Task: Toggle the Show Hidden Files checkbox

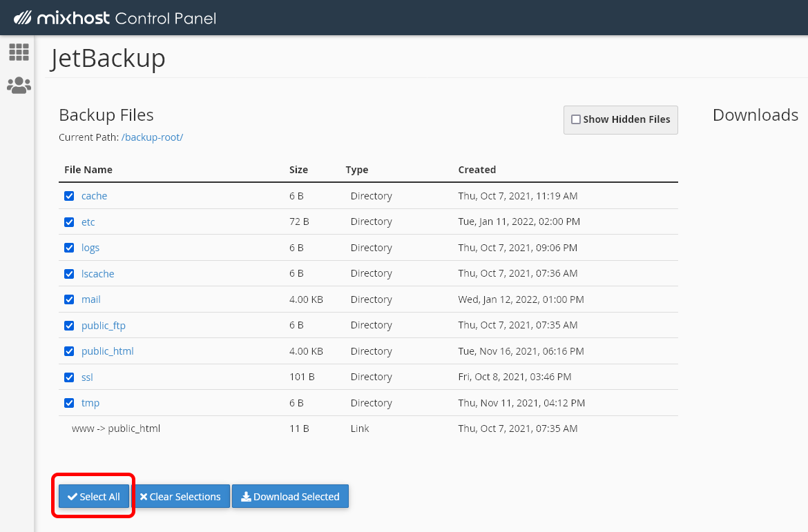Action: (x=576, y=119)
